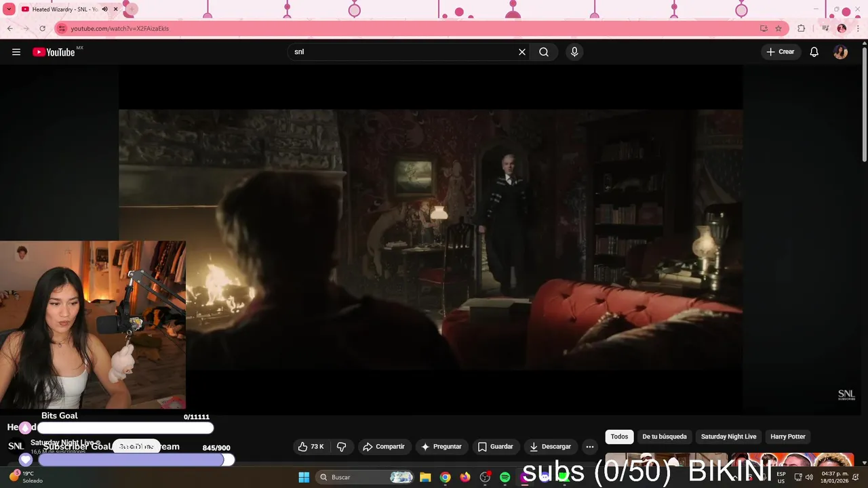Select the Todos filter chip
The height and width of the screenshot is (488, 868).
(619, 436)
